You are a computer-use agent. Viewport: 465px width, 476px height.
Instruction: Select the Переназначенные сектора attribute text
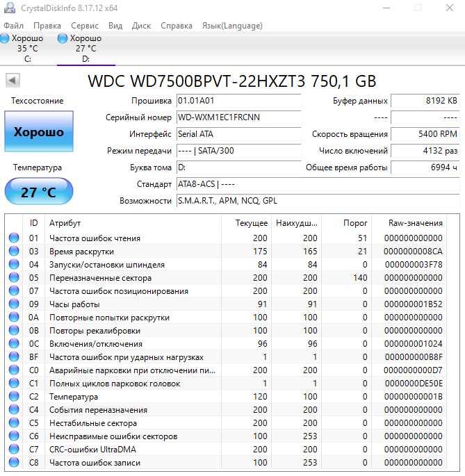tap(100, 278)
